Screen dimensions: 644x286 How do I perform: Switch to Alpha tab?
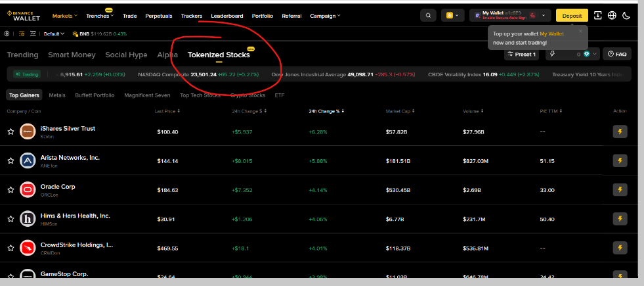coord(167,55)
